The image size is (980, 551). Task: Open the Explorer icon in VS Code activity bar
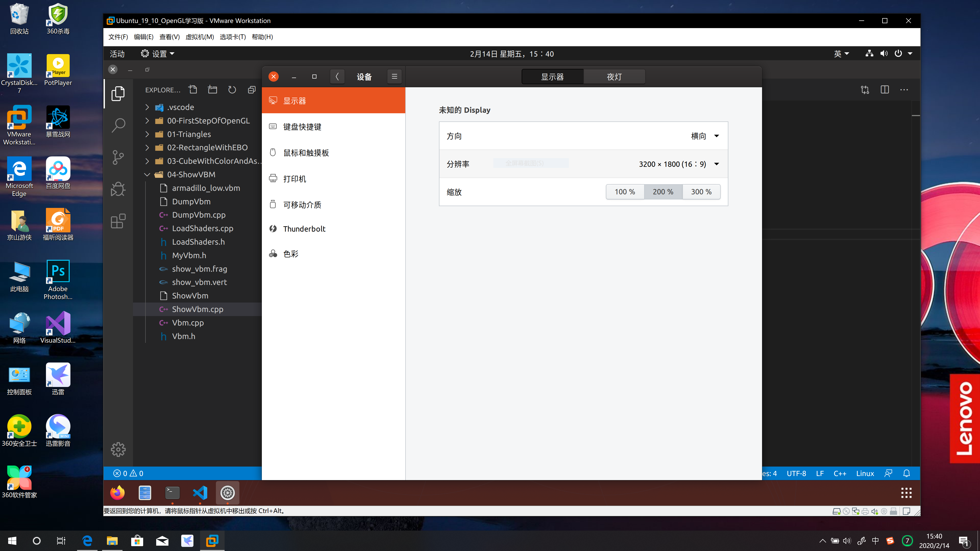(118, 94)
